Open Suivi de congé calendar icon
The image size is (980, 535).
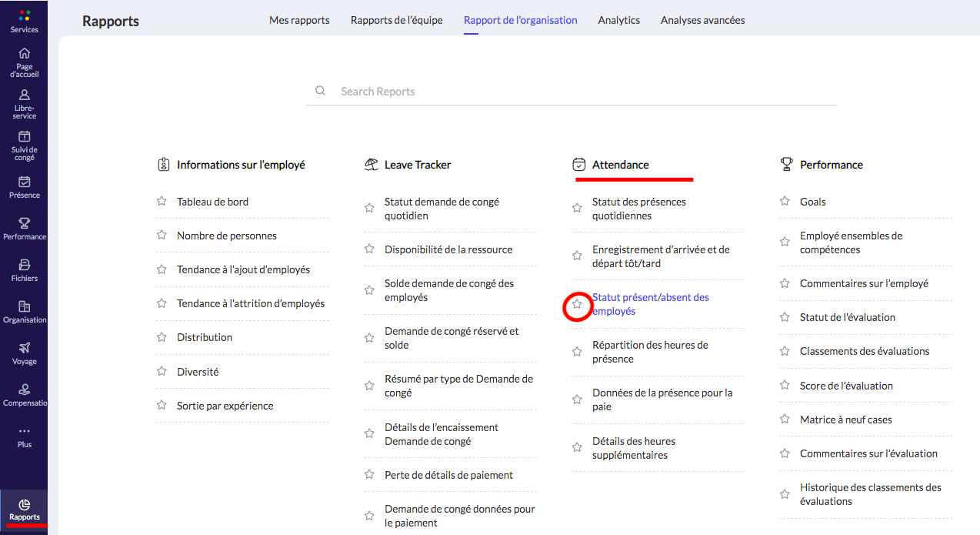tap(24, 137)
